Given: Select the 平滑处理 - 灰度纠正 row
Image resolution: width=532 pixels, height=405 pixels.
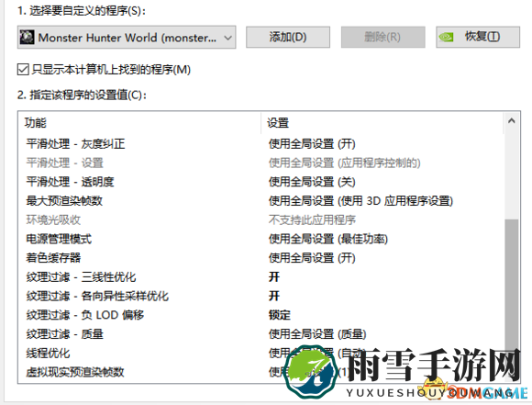Looking at the screenshot, I should [x=261, y=144].
